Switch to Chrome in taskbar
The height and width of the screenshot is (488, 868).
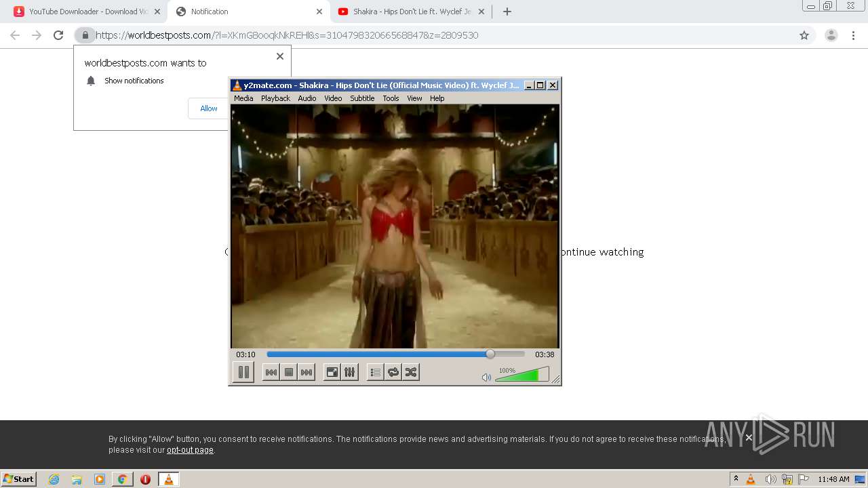[x=122, y=479]
